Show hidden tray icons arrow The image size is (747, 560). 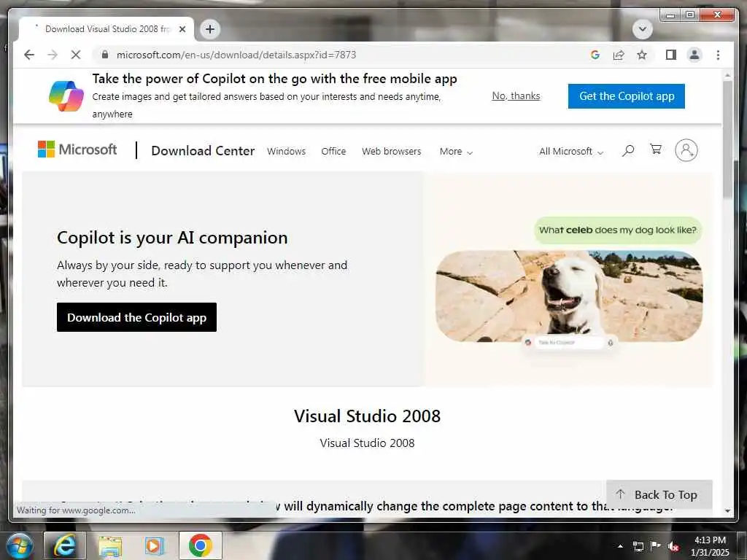[x=620, y=546]
